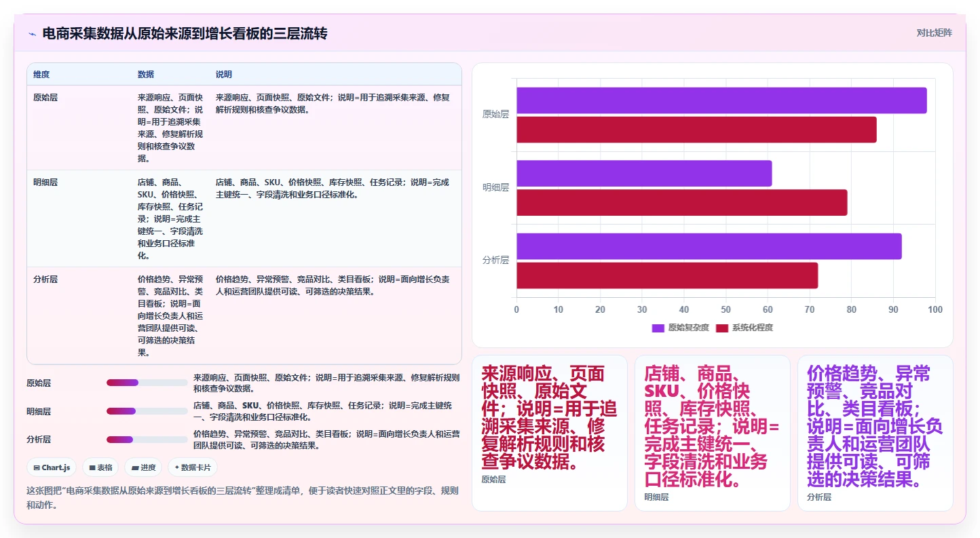Screen dimensions: 980x538
Task: Click the pulse icon beside the title
Action: pos(32,33)
